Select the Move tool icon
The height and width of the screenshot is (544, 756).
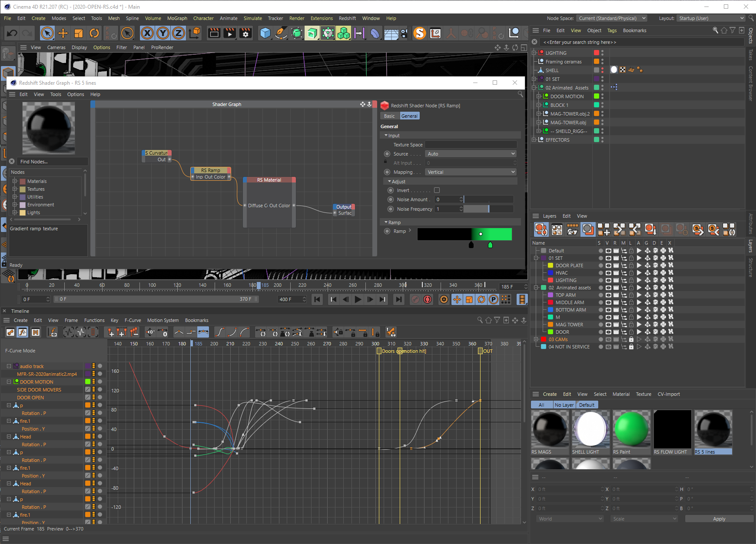click(63, 33)
